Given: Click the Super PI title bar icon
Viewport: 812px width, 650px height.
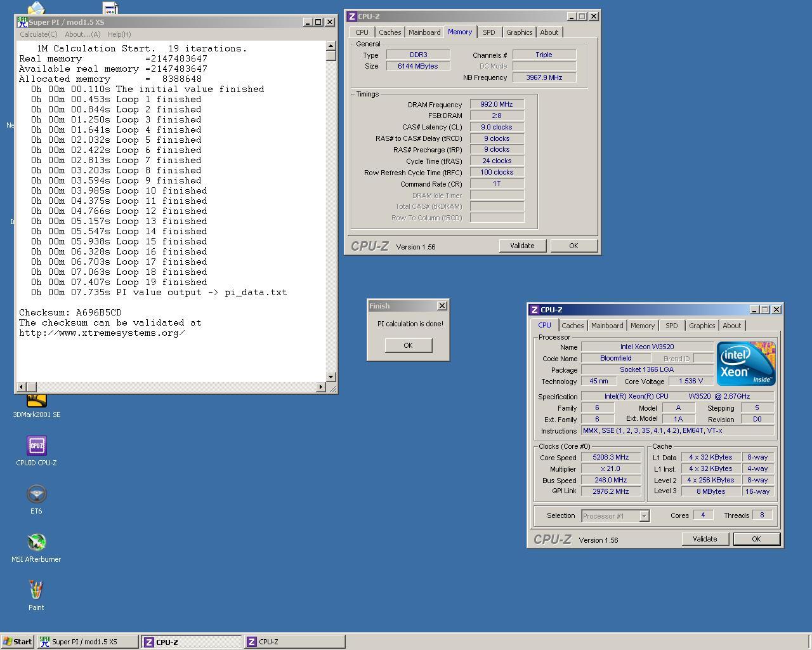Looking at the screenshot, I should (22, 22).
